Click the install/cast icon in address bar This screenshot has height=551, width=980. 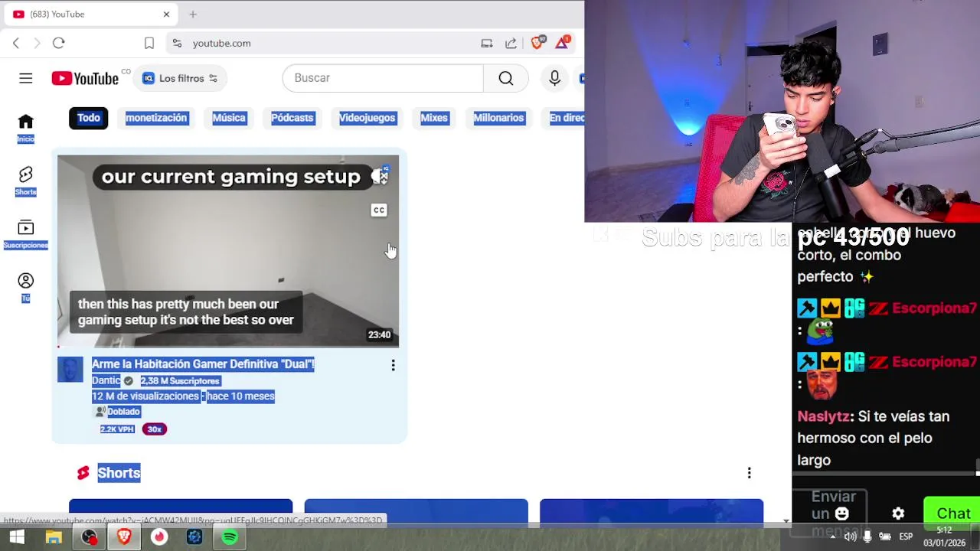(x=487, y=43)
